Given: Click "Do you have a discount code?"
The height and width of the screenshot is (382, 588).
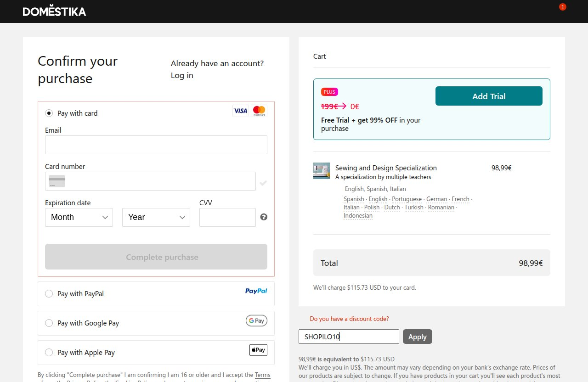Looking at the screenshot, I should point(350,319).
